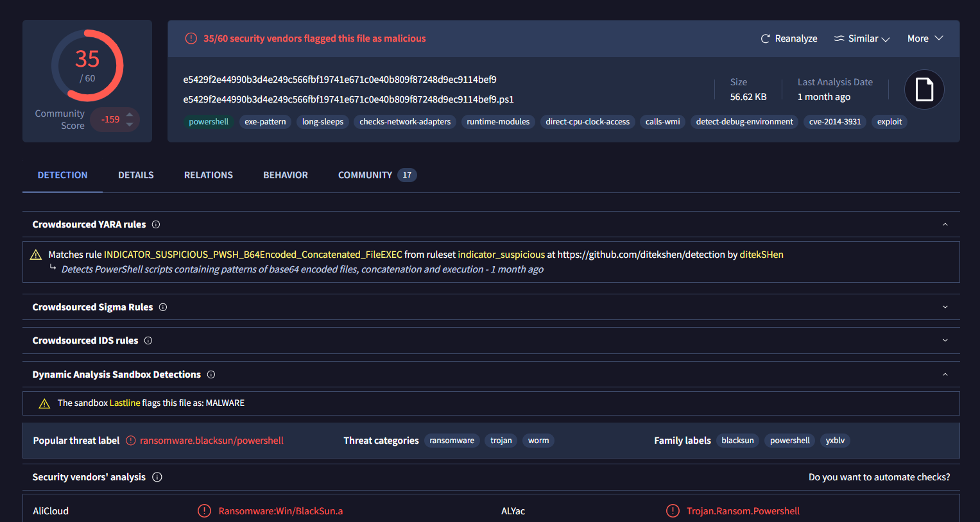Click the cve-2014-3931 tag
The image size is (980, 522).
(x=834, y=122)
